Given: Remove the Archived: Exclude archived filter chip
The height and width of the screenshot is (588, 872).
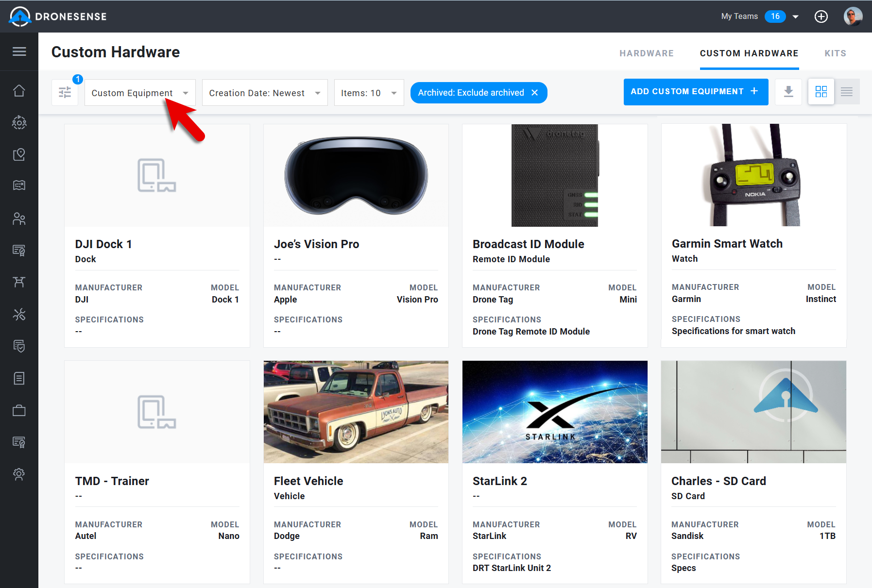Looking at the screenshot, I should click(535, 93).
